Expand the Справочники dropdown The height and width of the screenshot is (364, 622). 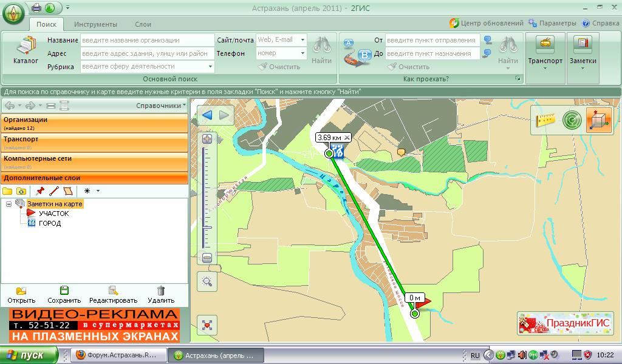pos(161,106)
